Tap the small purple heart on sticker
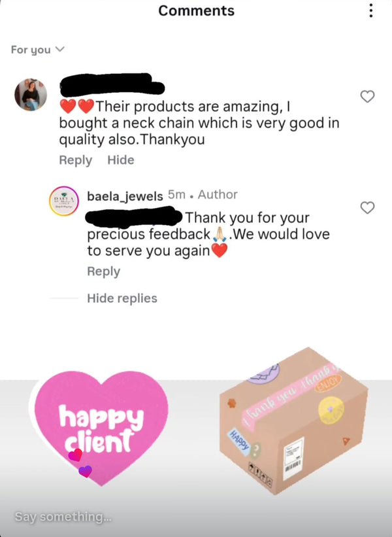Viewport: 392px width, 537px height. pos(85,471)
